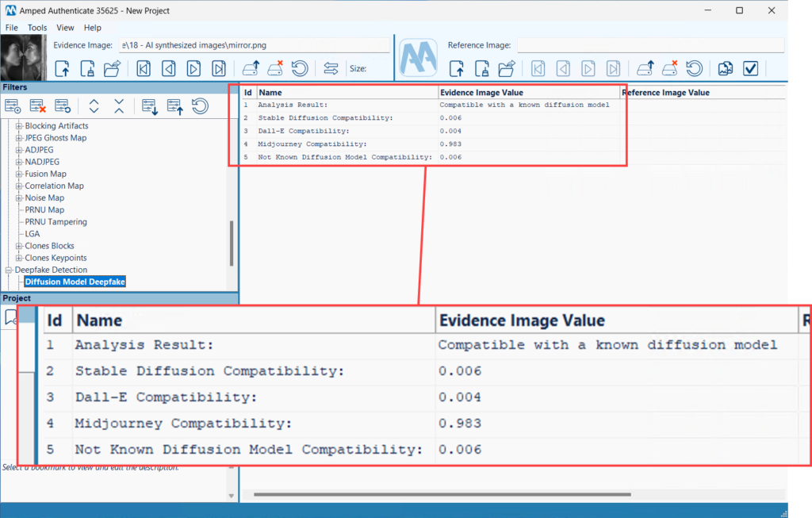Sort table by Name column header
Viewport: 812px width, 518px height.
tap(347, 92)
